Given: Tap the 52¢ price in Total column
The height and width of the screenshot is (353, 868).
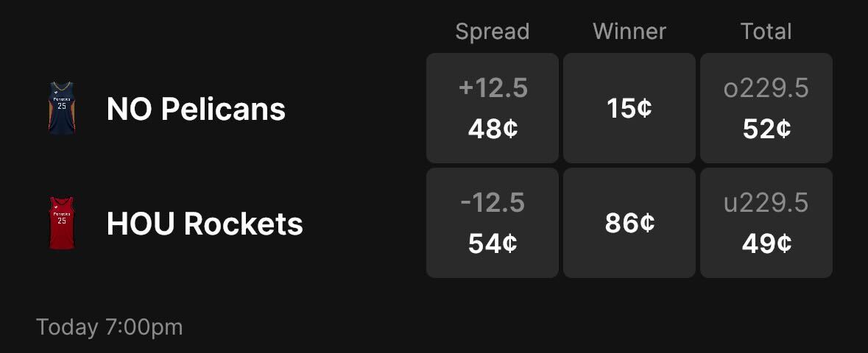Looking at the screenshot, I should pyautogui.click(x=766, y=129).
